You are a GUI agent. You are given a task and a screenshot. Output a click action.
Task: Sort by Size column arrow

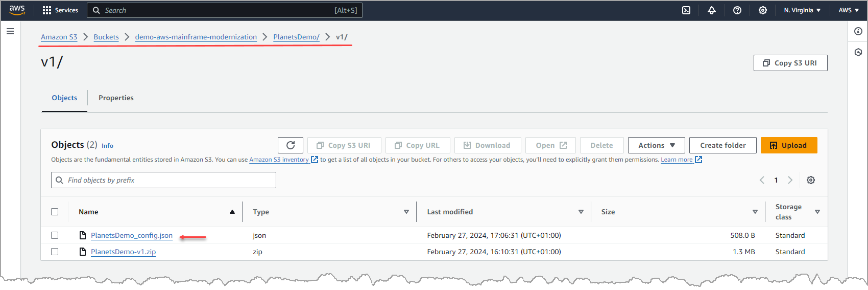coord(755,212)
